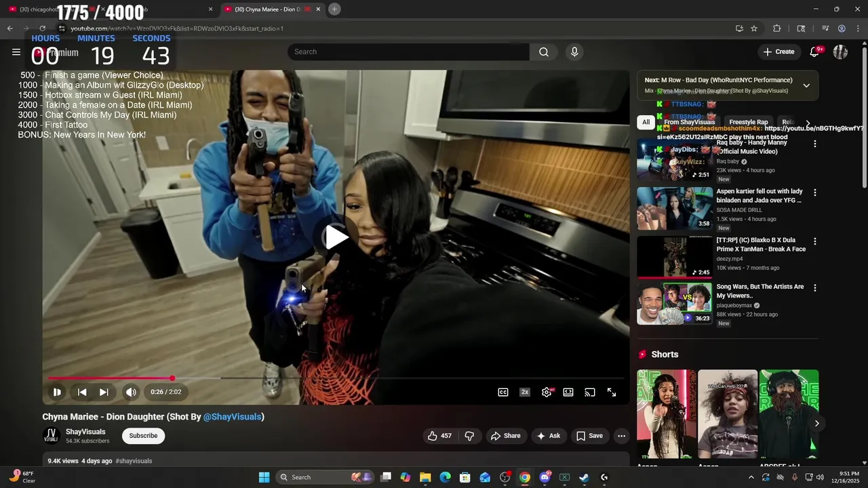
Task: Open the ShayVisuals channel avatar
Action: click(51, 436)
